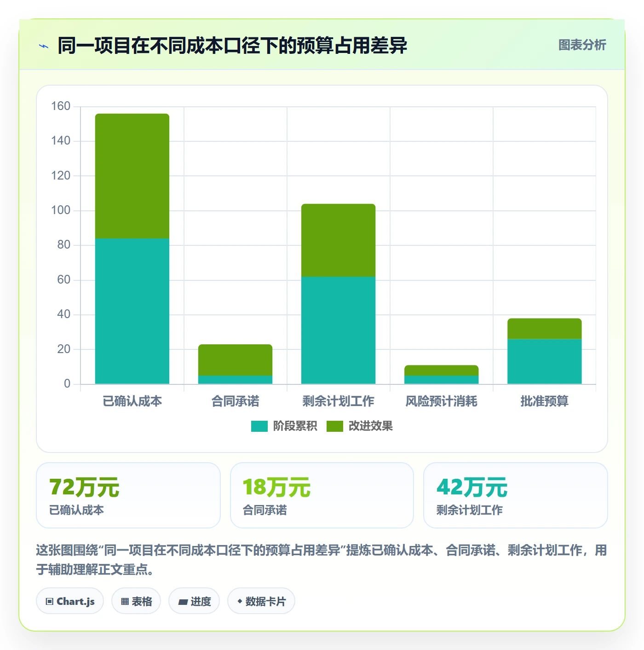Click the 图表分析 label in header
This screenshot has height=650, width=644.
point(582,45)
